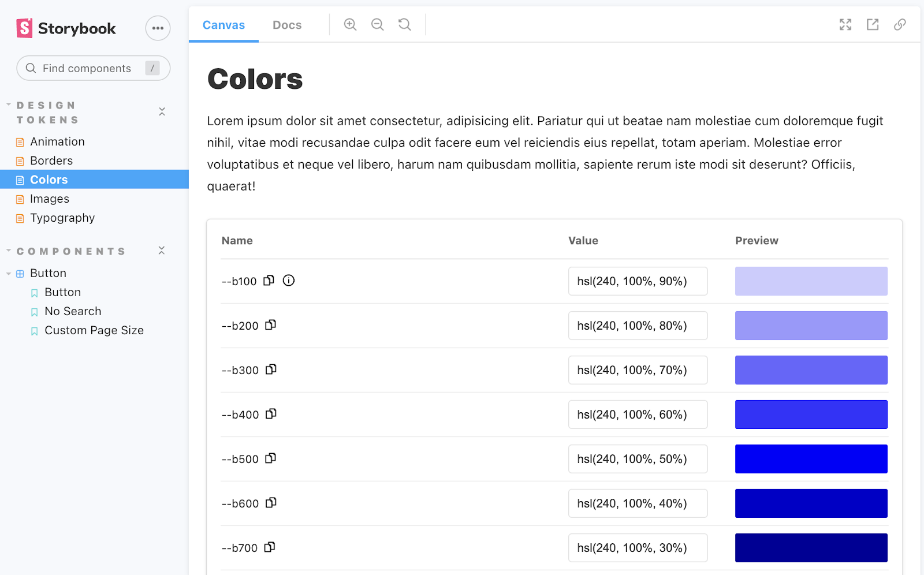The image size is (924, 575).
Task: Edit the hsl(240, 100%, 30%) value field
Action: tap(638, 548)
